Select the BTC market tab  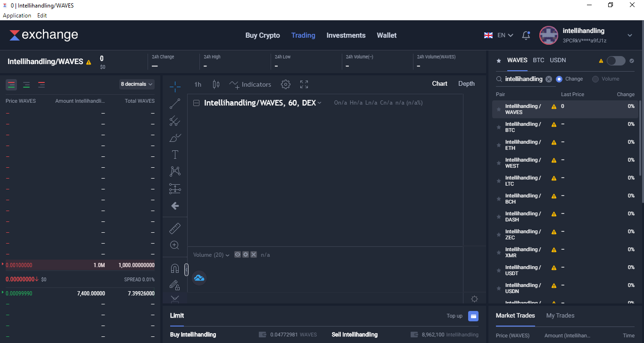[x=538, y=60]
